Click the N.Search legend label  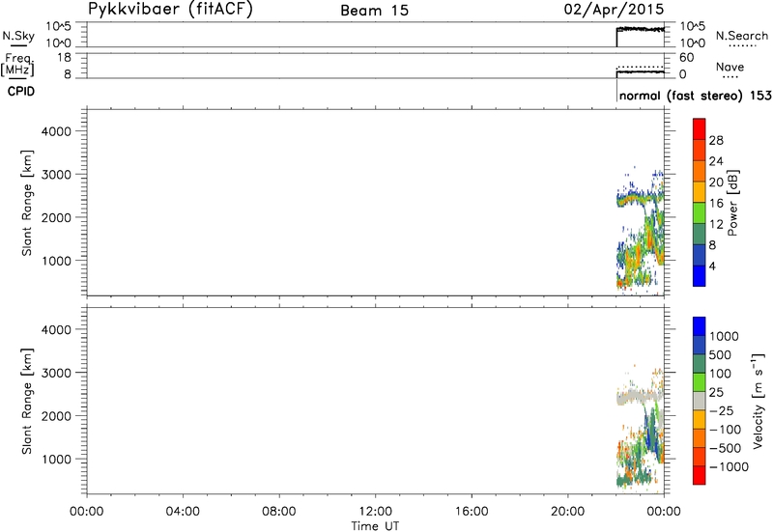click(x=742, y=36)
